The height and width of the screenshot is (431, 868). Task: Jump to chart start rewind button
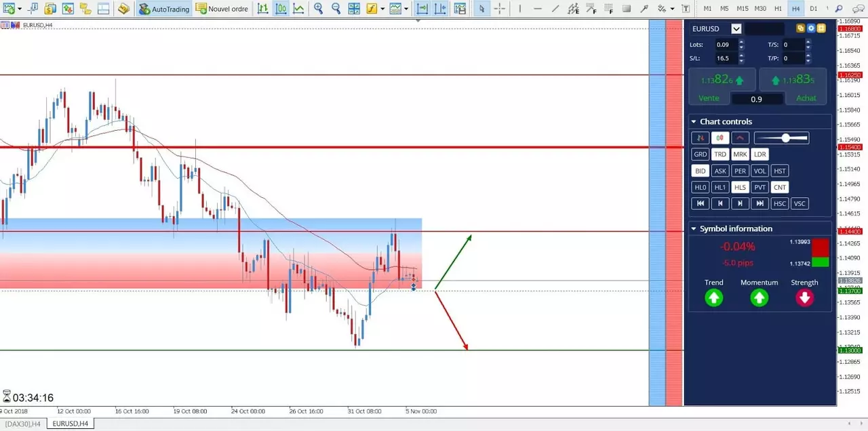(701, 203)
